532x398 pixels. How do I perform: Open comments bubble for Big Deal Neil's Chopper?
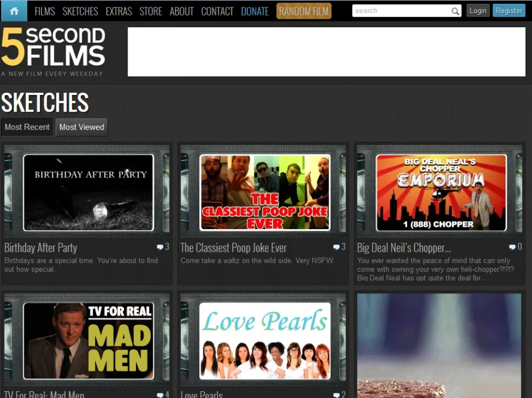(512, 247)
